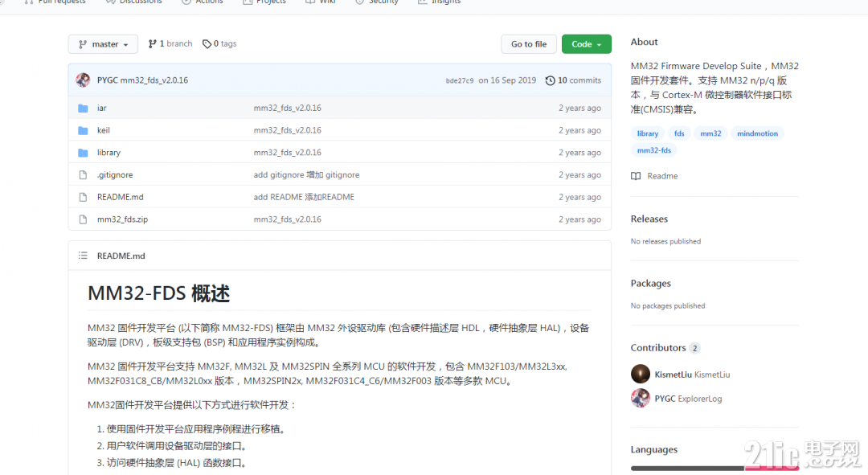Image resolution: width=868 pixels, height=475 pixels.
Task: View the 1 branch link
Action: (170, 43)
